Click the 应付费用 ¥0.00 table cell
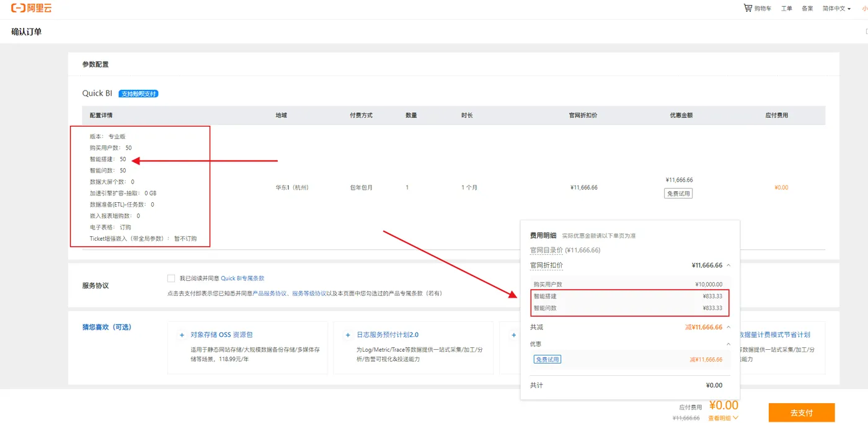 (781, 187)
